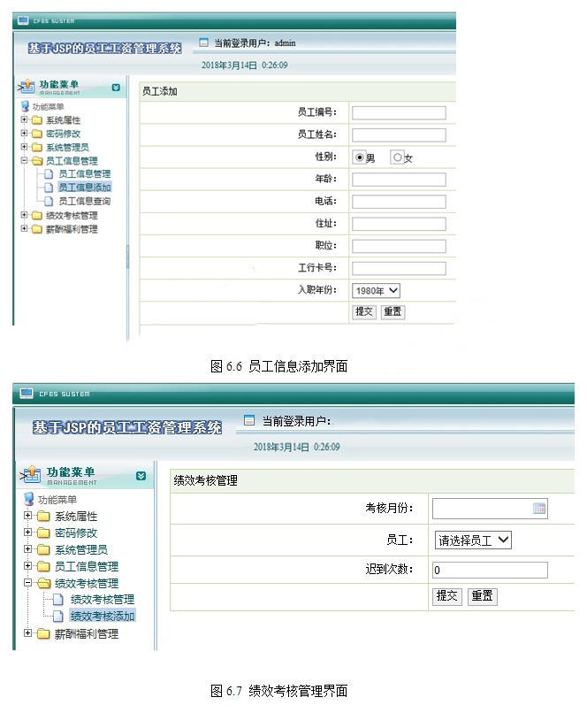Screen dimensions: 587x728
Task: Click the 系统属性 folder icon in the top tree
Action: tap(36, 120)
